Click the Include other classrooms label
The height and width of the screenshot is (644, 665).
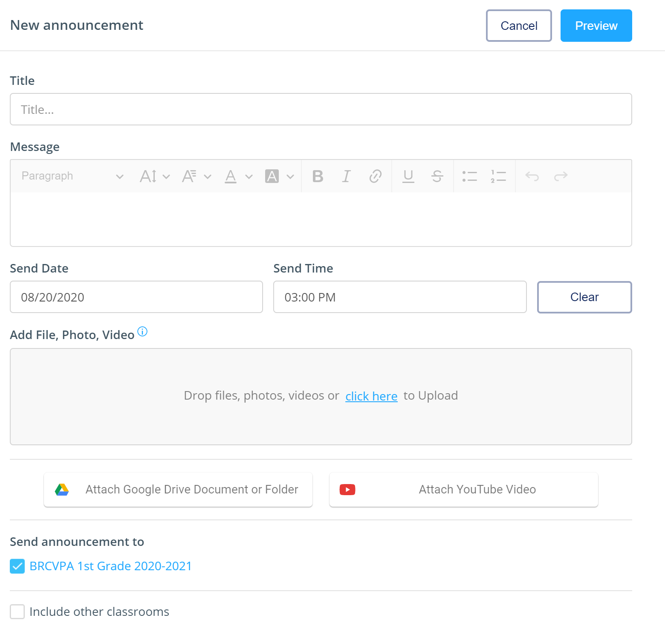click(x=99, y=612)
